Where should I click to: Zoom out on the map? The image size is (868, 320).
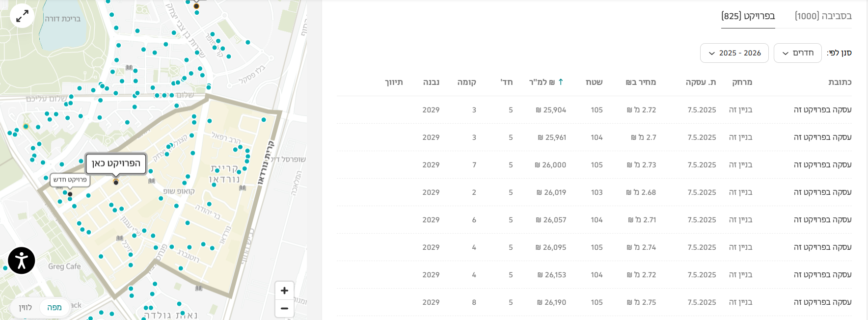click(284, 309)
